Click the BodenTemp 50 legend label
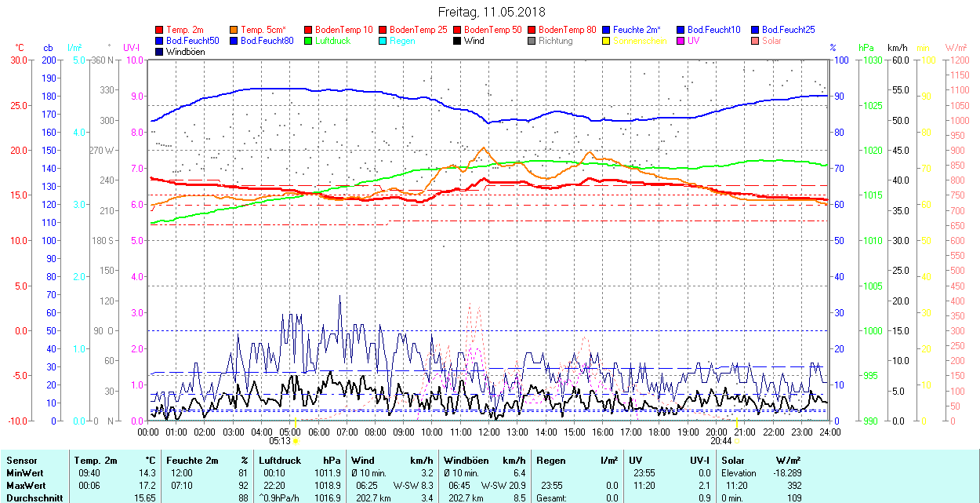The image size is (980, 503). click(x=493, y=30)
